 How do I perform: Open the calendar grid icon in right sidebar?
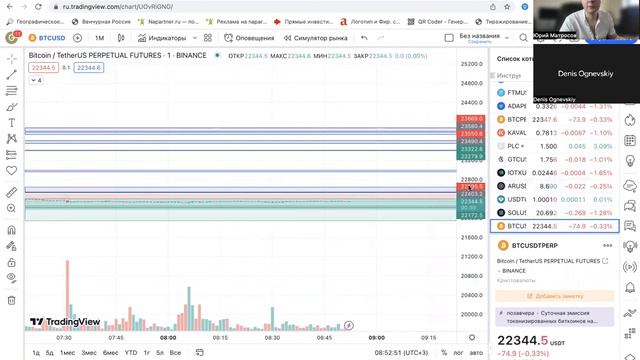630,140
